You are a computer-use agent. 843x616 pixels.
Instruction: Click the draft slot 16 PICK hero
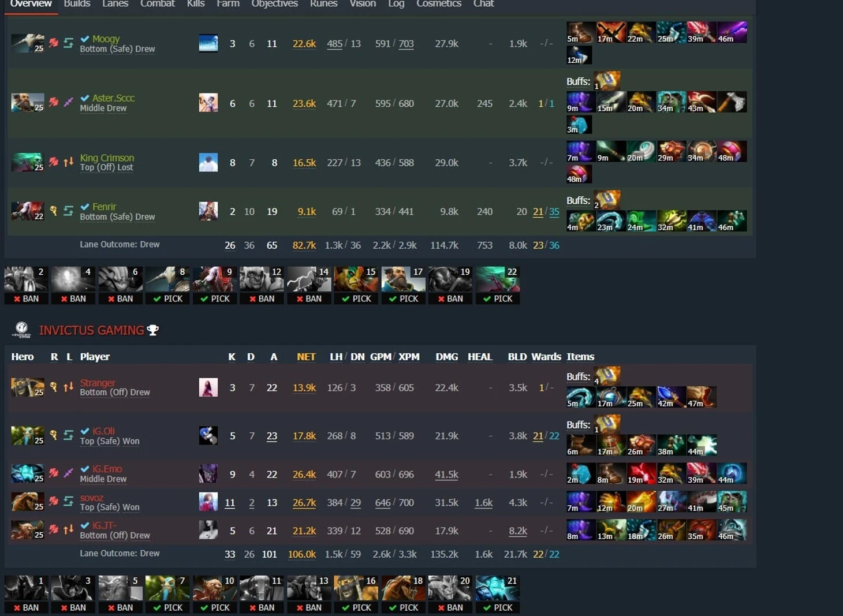(x=356, y=594)
